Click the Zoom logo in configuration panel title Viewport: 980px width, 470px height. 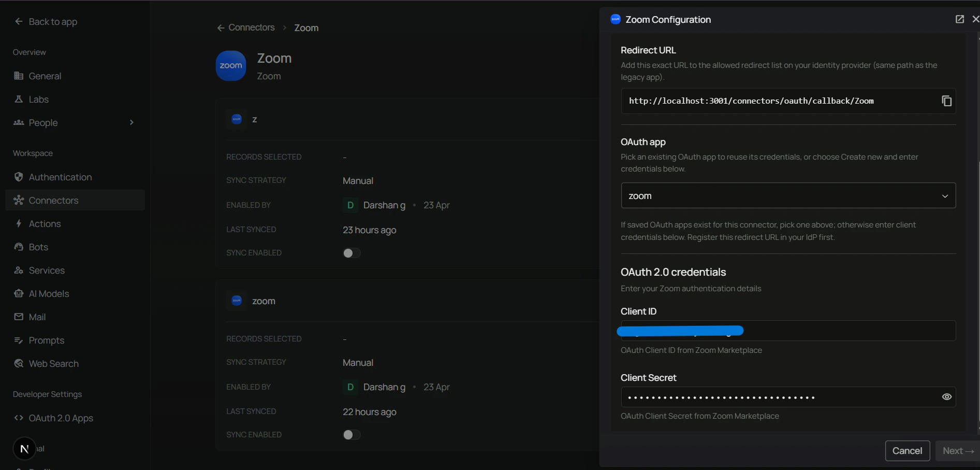click(615, 19)
